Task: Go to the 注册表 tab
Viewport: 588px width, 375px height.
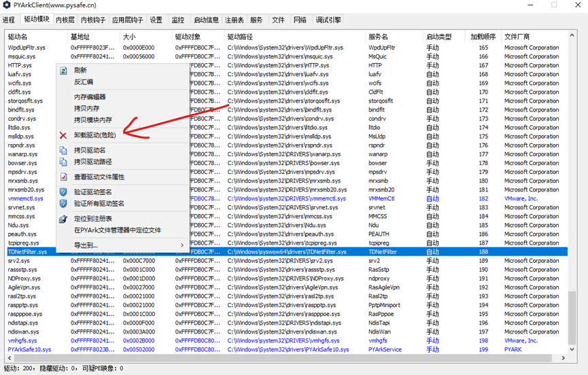Action: pyautogui.click(x=234, y=20)
